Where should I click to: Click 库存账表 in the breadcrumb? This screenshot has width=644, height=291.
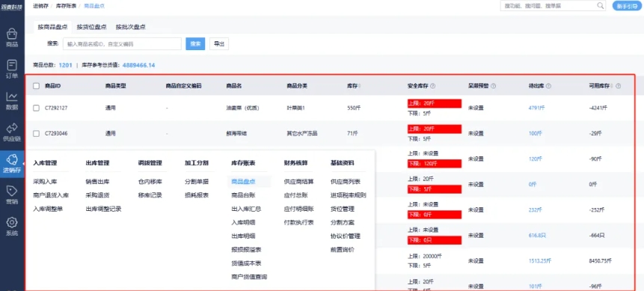[x=65, y=6]
